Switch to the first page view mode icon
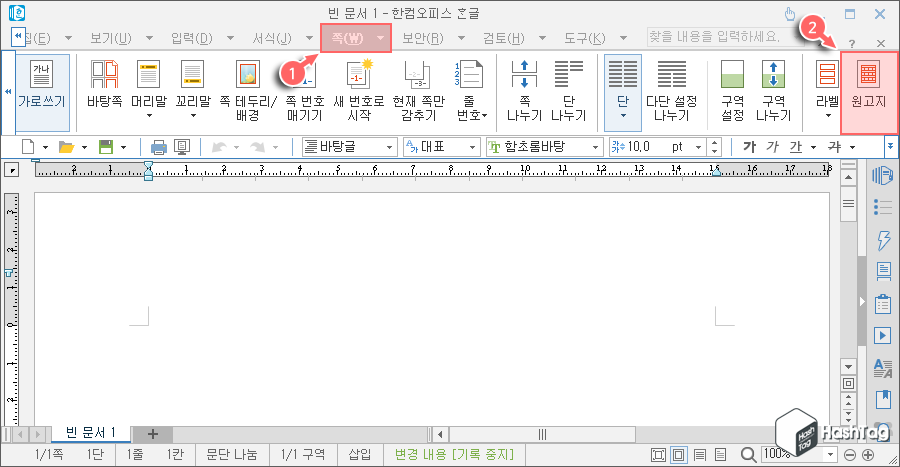 click(658, 455)
